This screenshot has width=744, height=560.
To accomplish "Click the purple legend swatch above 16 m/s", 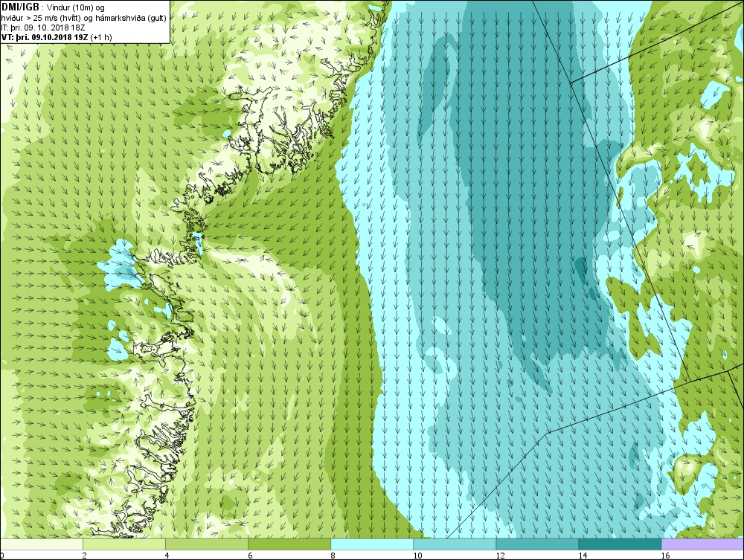I will click(x=702, y=544).
